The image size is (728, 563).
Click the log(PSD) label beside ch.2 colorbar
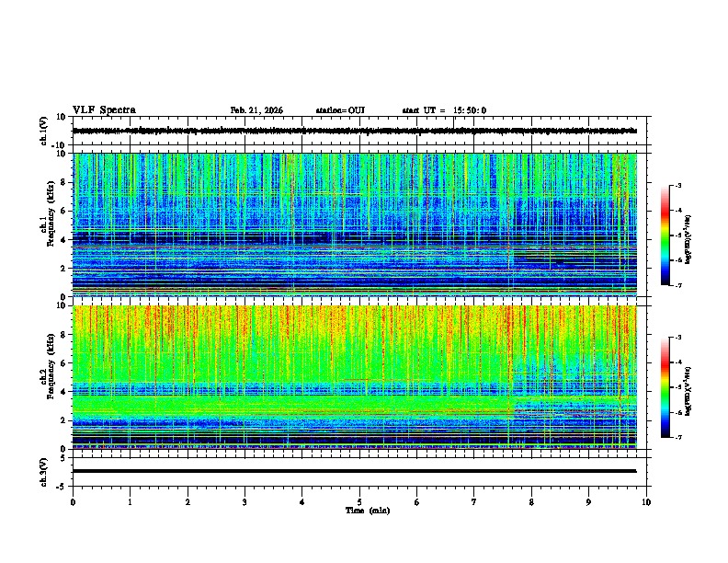tap(688, 391)
